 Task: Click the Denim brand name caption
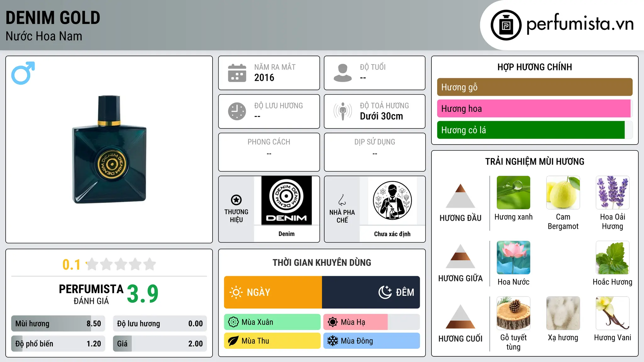(x=286, y=234)
